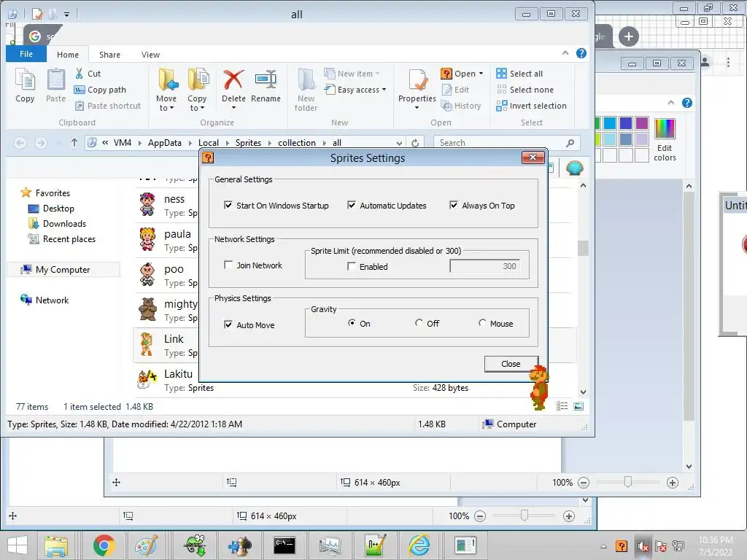Switch to the Share ribbon tab
Screen dimensions: 747x560
[109, 54]
